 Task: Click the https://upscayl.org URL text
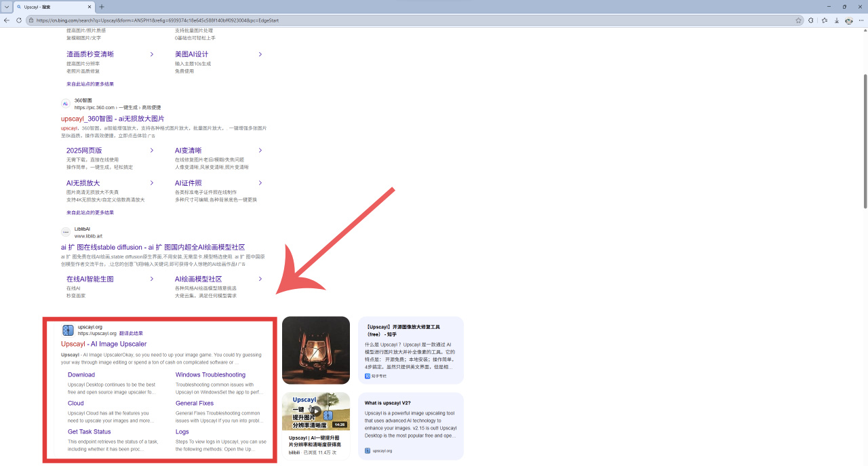click(97, 334)
